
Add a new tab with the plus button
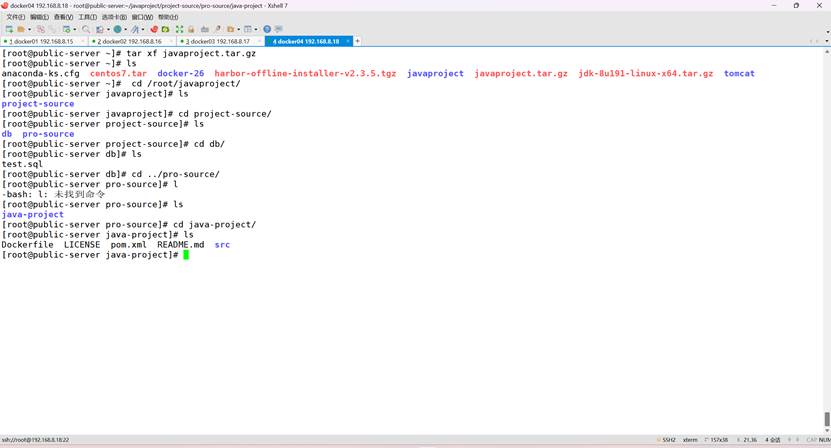pyautogui.click(x=357, y=41)
